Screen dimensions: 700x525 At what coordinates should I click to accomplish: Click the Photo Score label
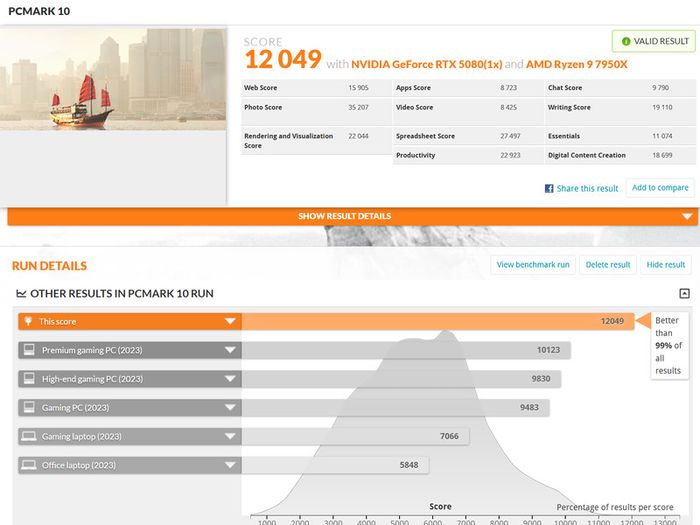pos(263,107)
